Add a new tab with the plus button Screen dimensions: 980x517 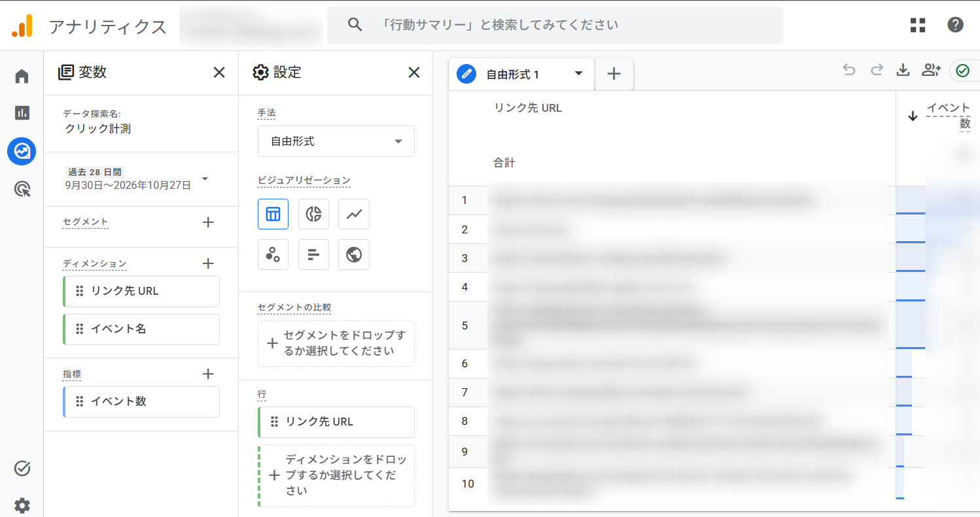tap(614, 74)
